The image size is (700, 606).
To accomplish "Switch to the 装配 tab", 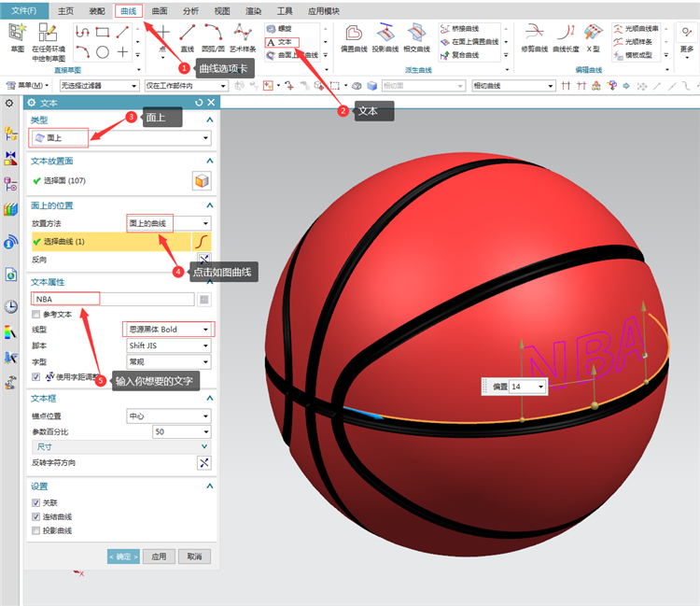I will click(97, 11).
